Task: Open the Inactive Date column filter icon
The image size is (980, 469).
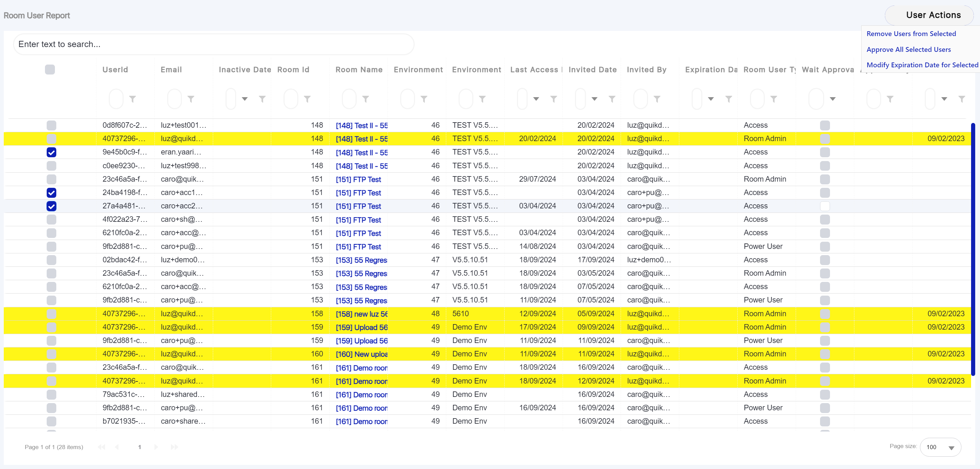Action: 262,99
